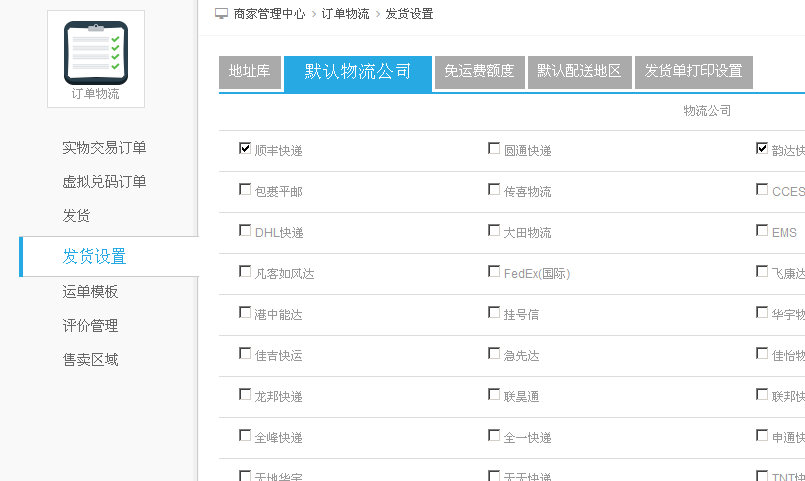Go to the 发货单打印设置 tab
Viewport: 805px width, 481px height.
click(694, 72)
